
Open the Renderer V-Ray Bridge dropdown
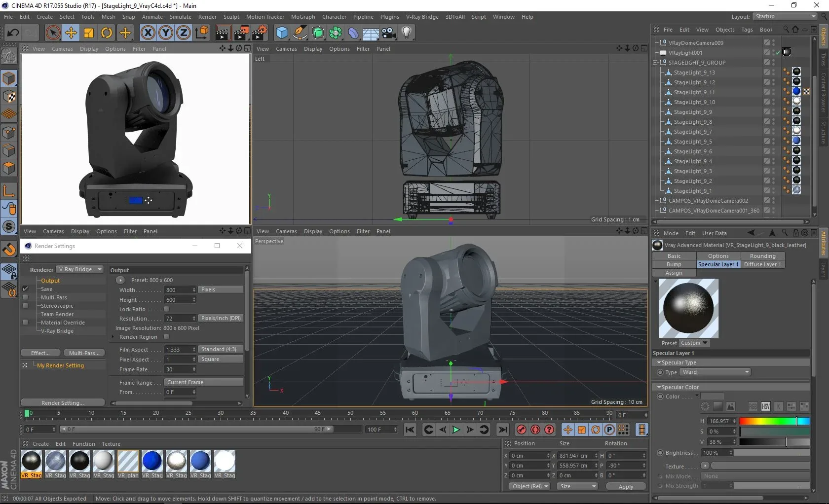[x=79, y=269]
